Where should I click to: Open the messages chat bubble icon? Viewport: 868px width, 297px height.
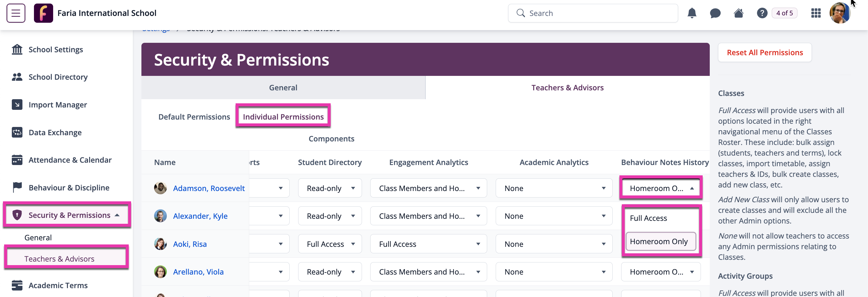pos(715,13)
